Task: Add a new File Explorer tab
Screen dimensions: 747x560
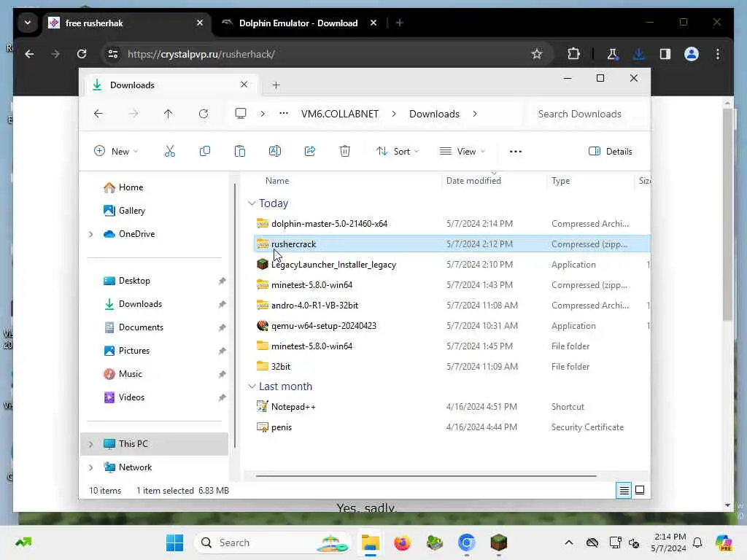Action: pos(276,85)
